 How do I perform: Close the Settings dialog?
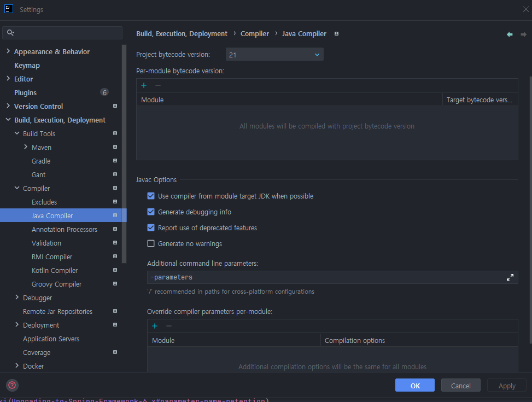pyautogui.click(x=525, y=9)
